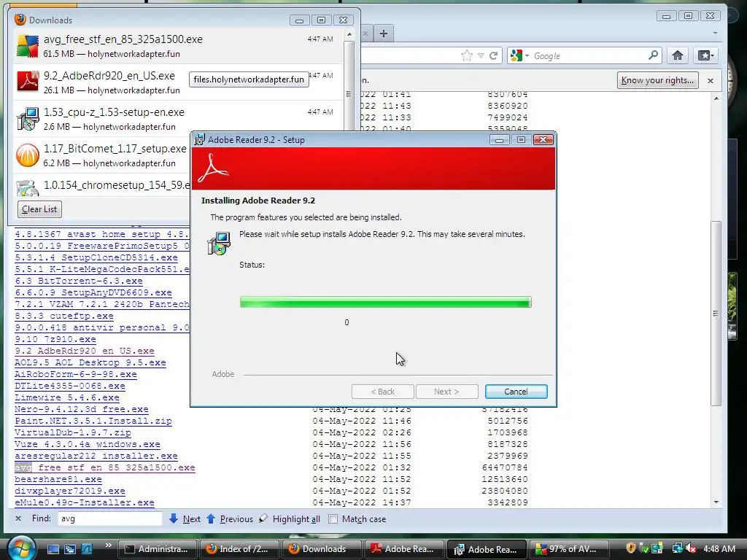Open bearshare81.exe link

click(x=58, y=480)
